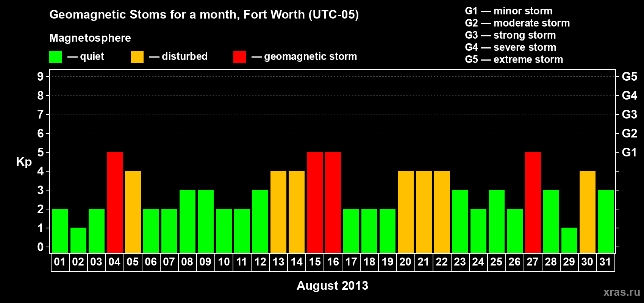Click the 'G3 — strong storm' legend line

point(511,35)
